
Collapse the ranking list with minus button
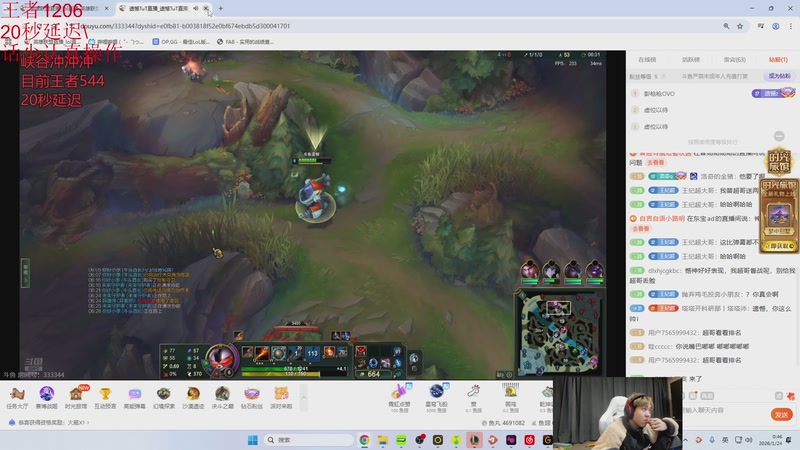pyautogui.click(x=779, y=136)
